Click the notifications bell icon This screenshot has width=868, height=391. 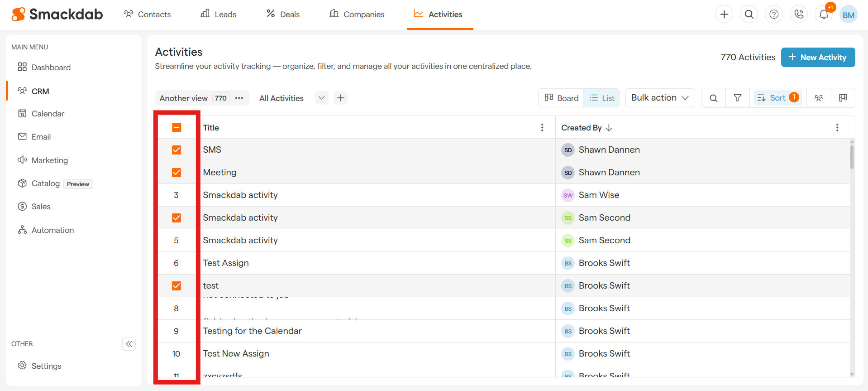[824, 14]
